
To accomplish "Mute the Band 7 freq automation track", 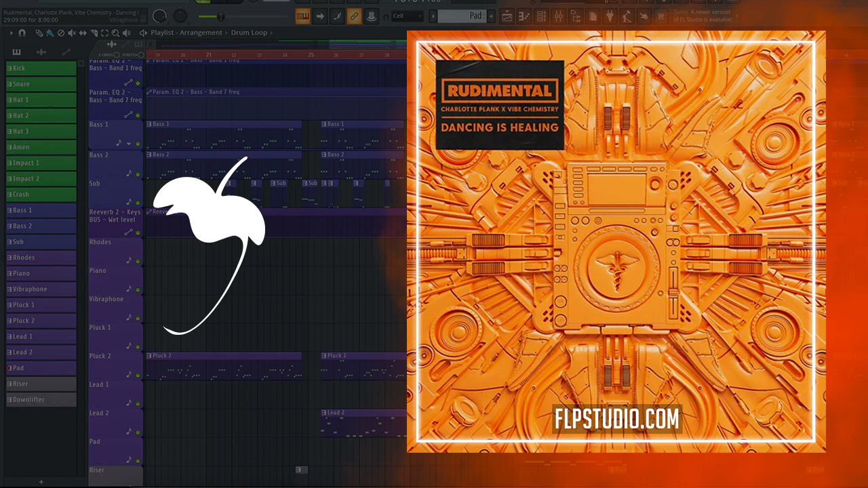I will click(138, 115).
